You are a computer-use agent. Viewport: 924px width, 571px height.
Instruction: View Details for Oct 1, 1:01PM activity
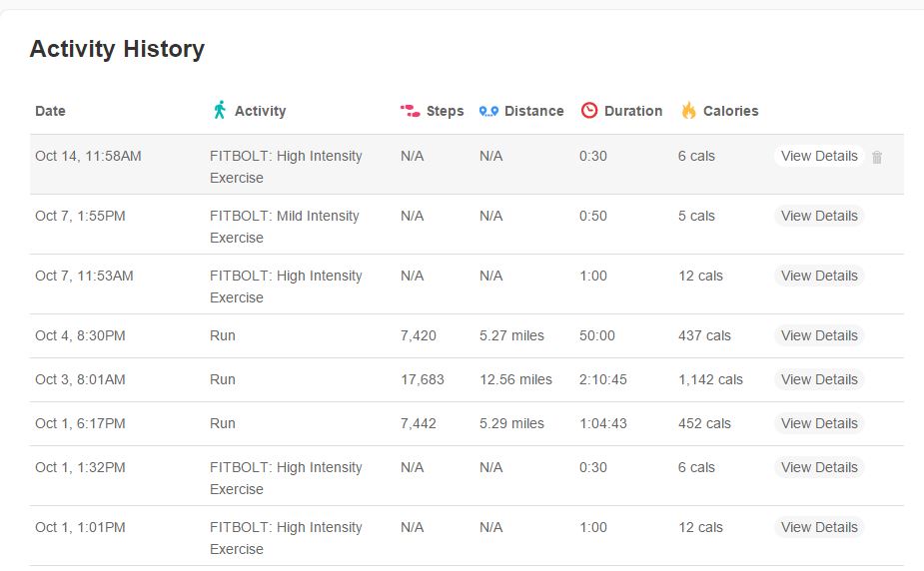tap(819, 528)
